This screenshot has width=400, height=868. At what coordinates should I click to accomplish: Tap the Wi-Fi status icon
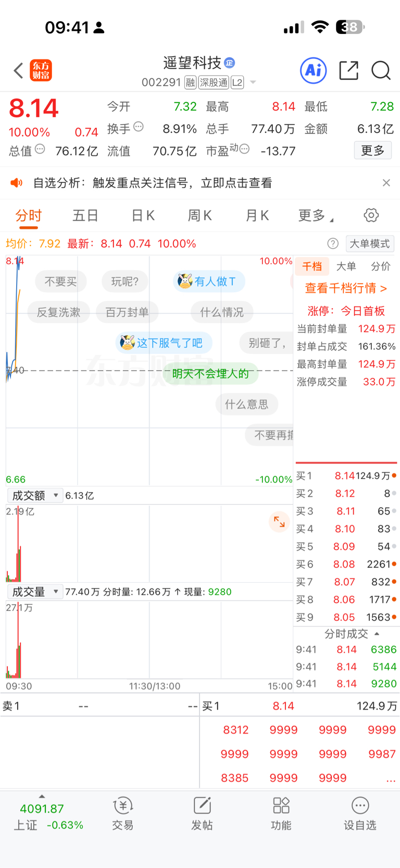(x=320, y=27)
